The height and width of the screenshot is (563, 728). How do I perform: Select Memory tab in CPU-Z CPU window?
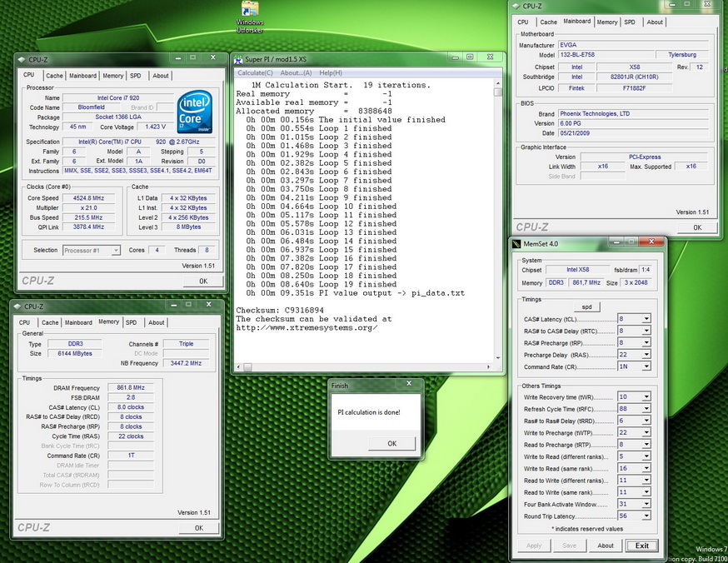click(x=112, y=76)
